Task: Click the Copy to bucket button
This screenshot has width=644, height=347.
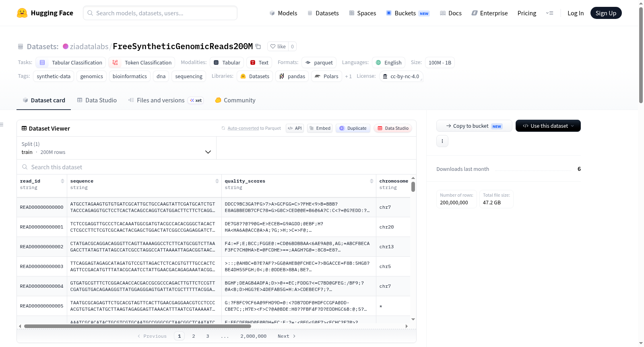Action: [474, 126]
